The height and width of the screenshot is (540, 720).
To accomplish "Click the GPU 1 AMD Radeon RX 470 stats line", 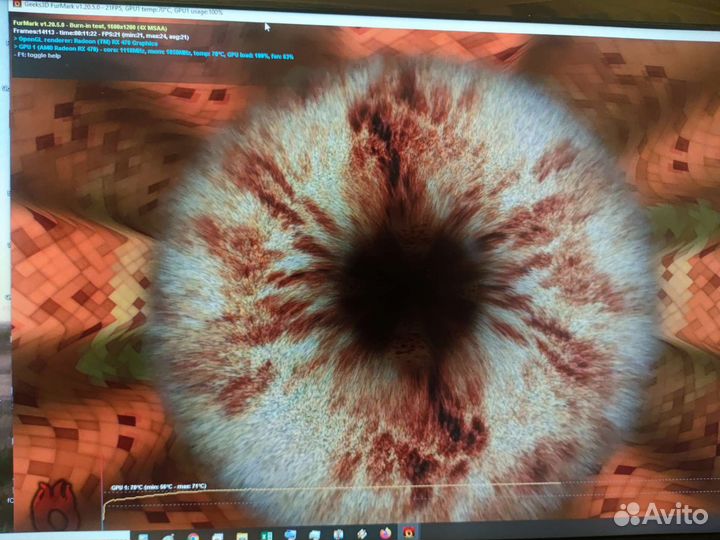I will pyautogui.click(x=150, y=47).
